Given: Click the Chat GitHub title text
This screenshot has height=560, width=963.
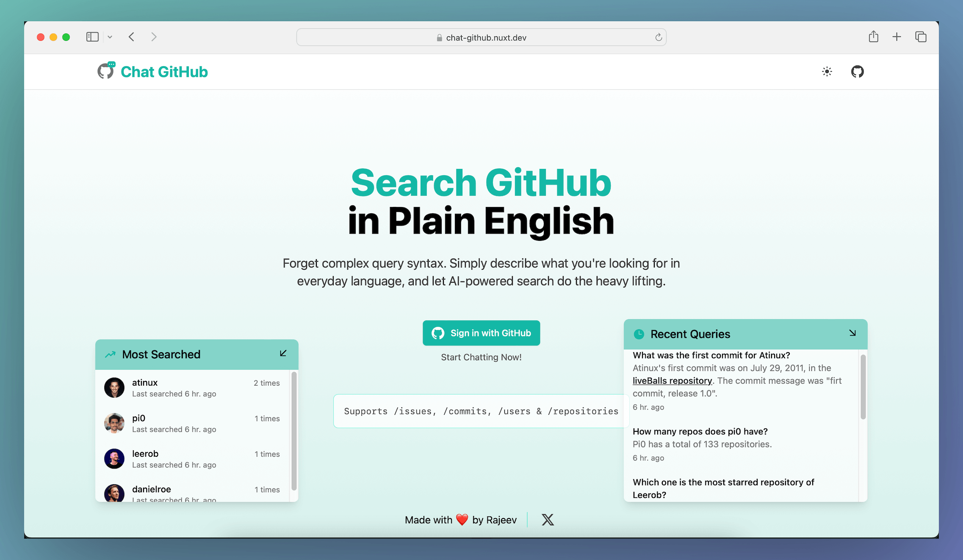Looking at the screenshot, I should (x=164, y=72).
